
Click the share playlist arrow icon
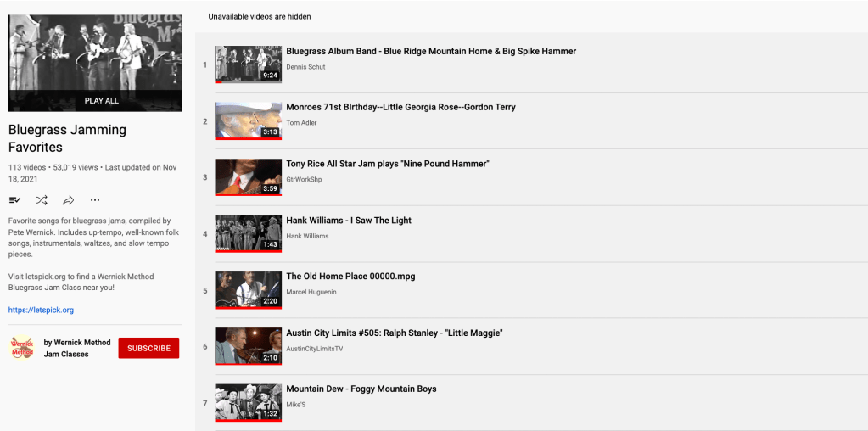tap(69, 200)
